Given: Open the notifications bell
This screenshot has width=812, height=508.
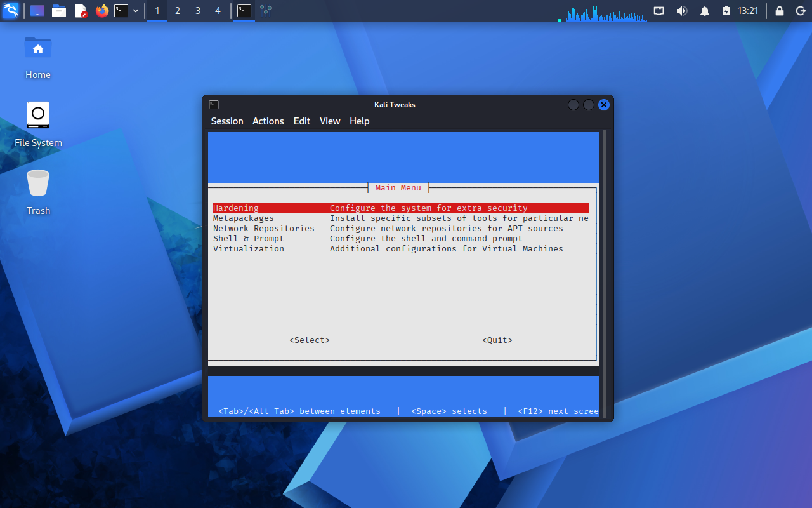Looking at the screenshot, I should [705, 11].
